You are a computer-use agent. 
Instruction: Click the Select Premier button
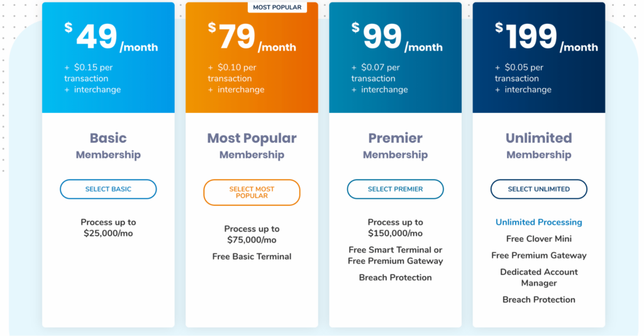[x=395, y=189]
